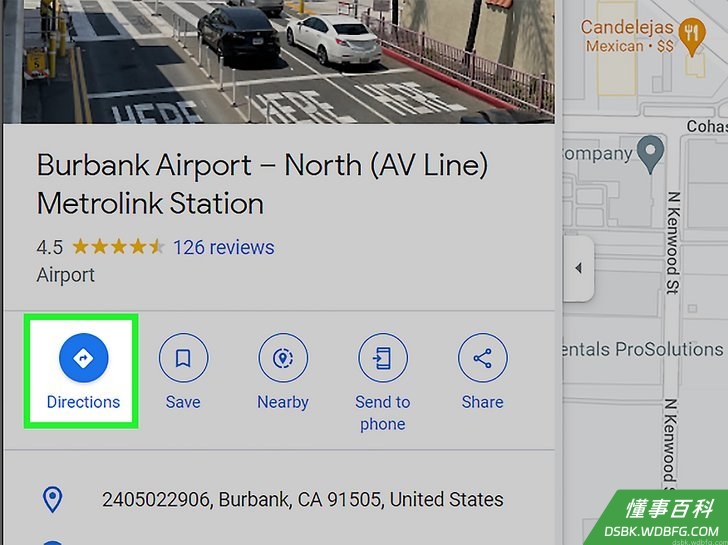728x545 pixels.
Task: Click Candelejas Mexican label on map
Action: pyautogui.click(x=627, y=36)
